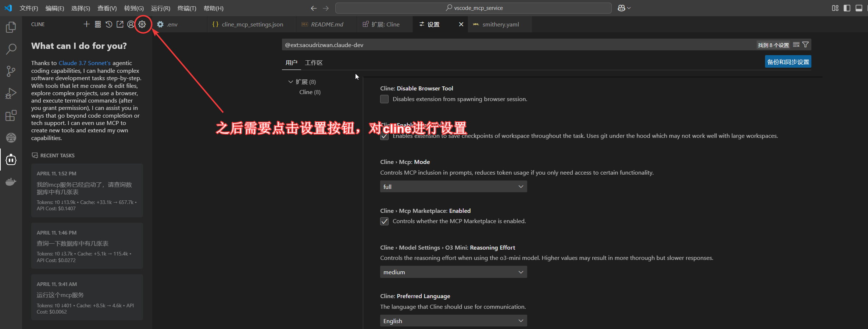This screenshot has height=329, width=868.
Task: Toggle Enable Checkpoints checkbox
Action: 384,136
